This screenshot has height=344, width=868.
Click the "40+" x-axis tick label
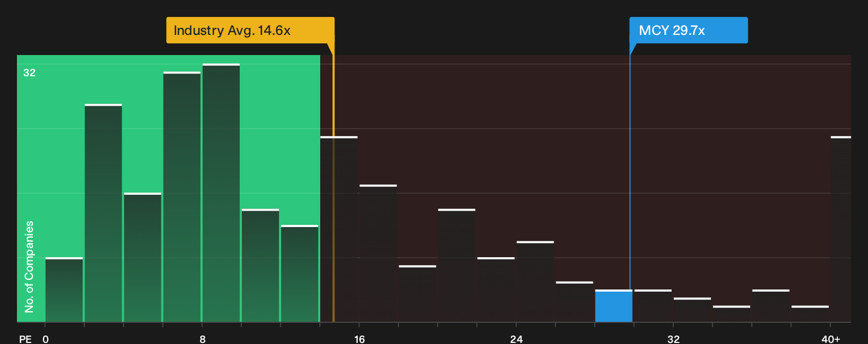click(x=831, y=339)
